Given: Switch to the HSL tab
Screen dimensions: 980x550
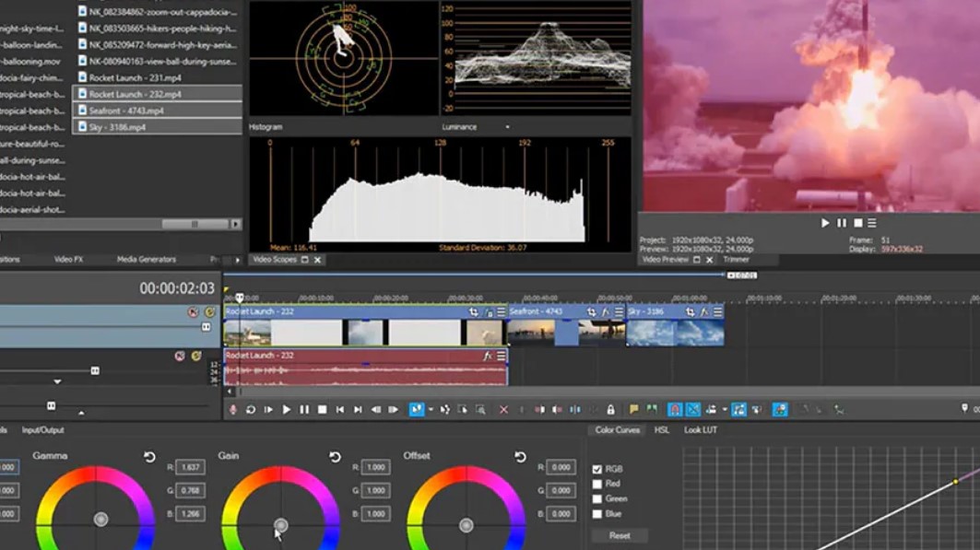Looking at the screenshot, I should tap(662, 430).
